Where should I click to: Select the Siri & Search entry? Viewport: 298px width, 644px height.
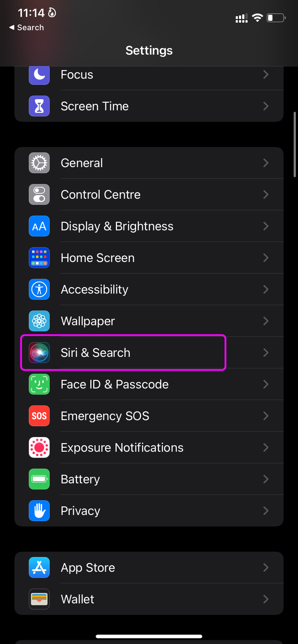pyautogui.click(x=149, y=353)
